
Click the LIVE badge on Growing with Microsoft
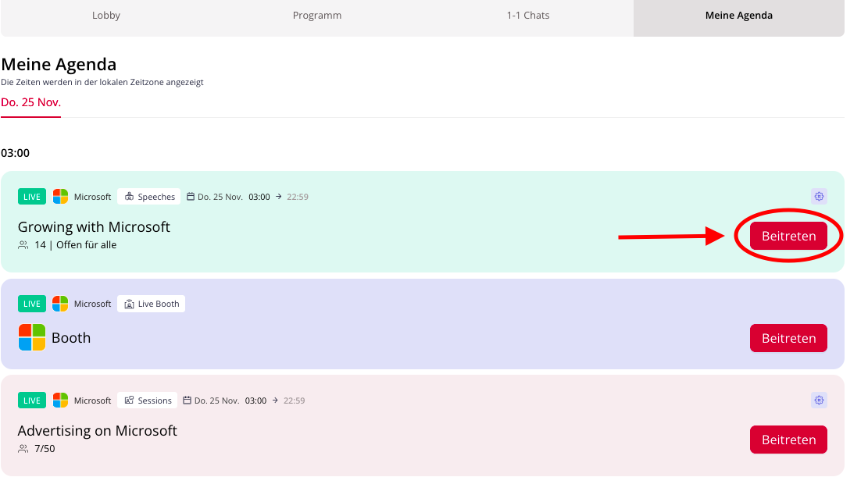coord(31,197)
